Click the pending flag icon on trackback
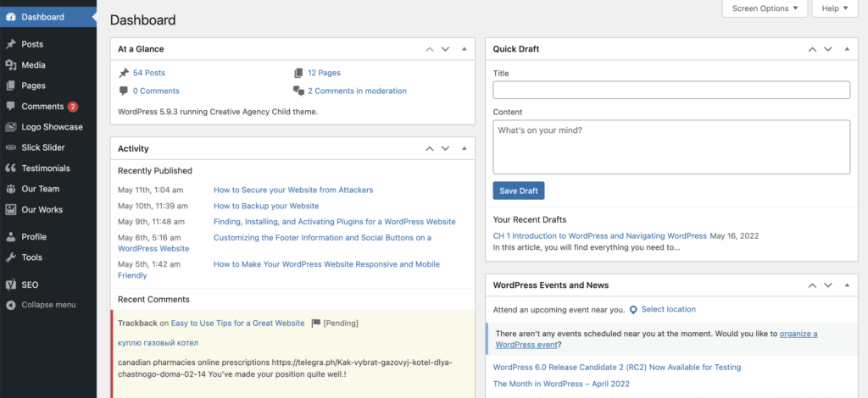Viewport: 868px width, 398px height. (316, 323)
